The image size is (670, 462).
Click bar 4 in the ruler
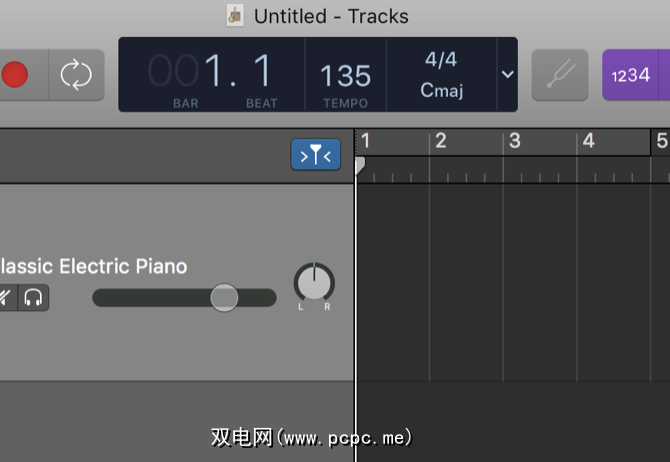(588, 142)
